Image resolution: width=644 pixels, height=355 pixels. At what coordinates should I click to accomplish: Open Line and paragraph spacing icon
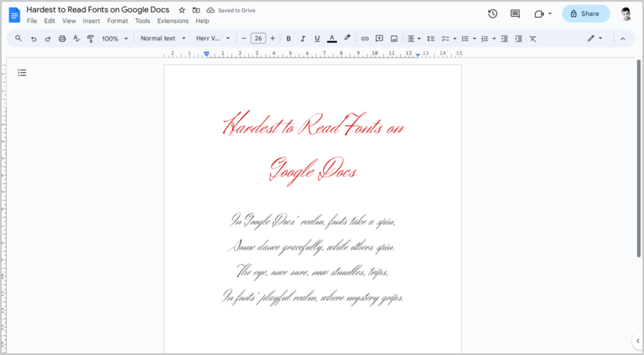pyautogui.click(x=430, y=39)
